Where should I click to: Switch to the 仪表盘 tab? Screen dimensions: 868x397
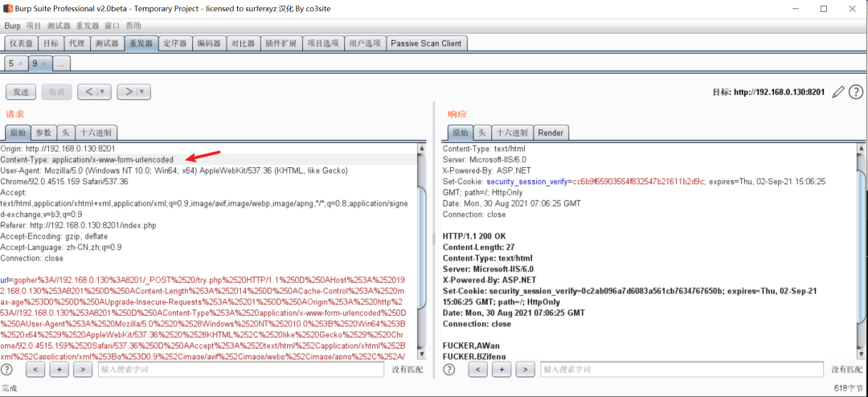[22, 43]
